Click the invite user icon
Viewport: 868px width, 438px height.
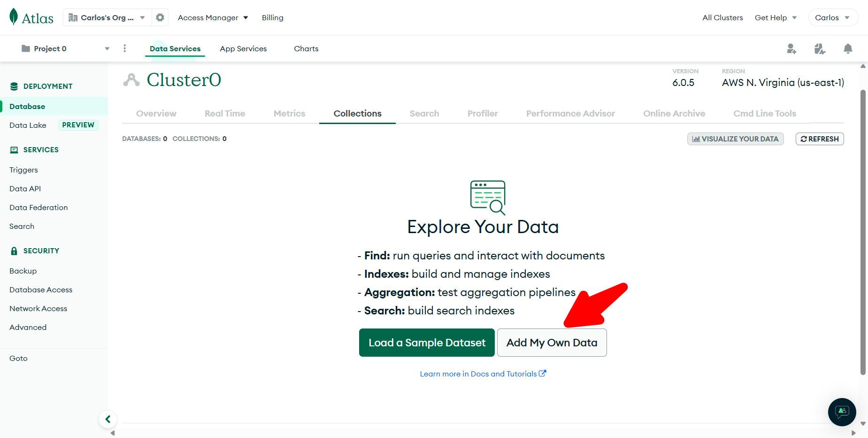click(791, 48)
